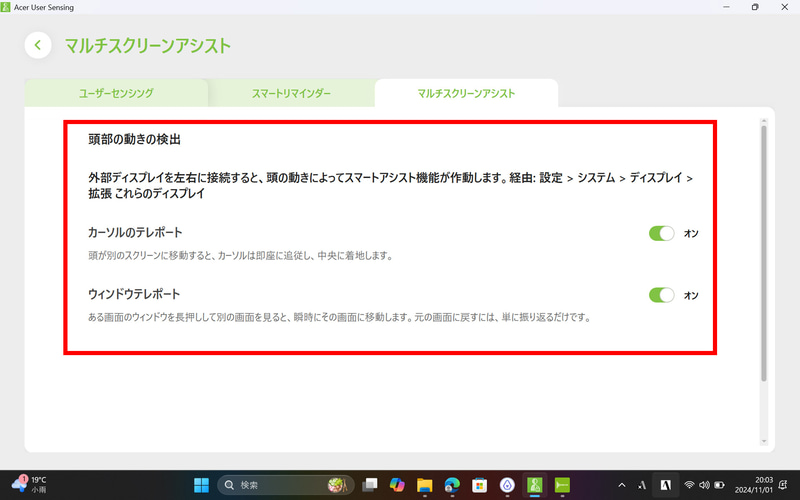Toggle the カーソルのテレポート switch
The image size is (800, 500).
click(661, 233)
